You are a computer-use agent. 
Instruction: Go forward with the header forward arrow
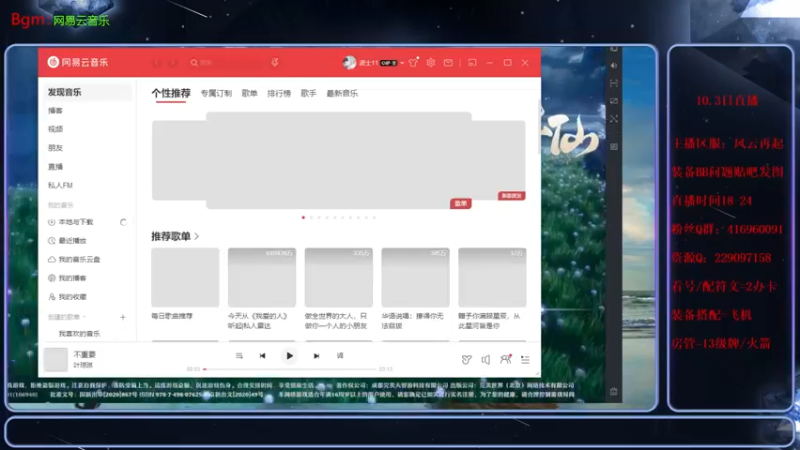(x=172, y=63)
